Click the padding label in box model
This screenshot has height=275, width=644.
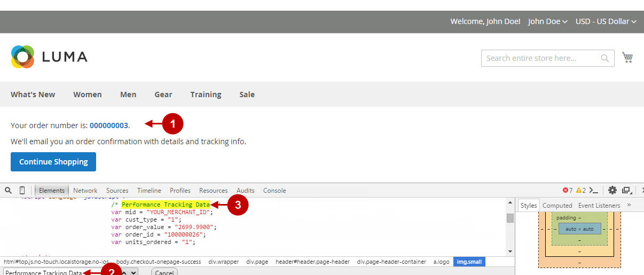566,218
